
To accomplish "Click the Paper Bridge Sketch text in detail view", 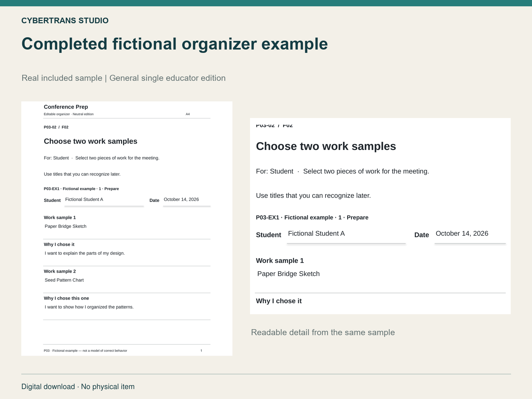I will [289, 274].
